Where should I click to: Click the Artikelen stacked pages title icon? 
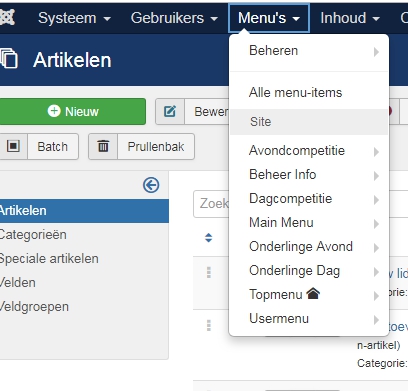9,59
